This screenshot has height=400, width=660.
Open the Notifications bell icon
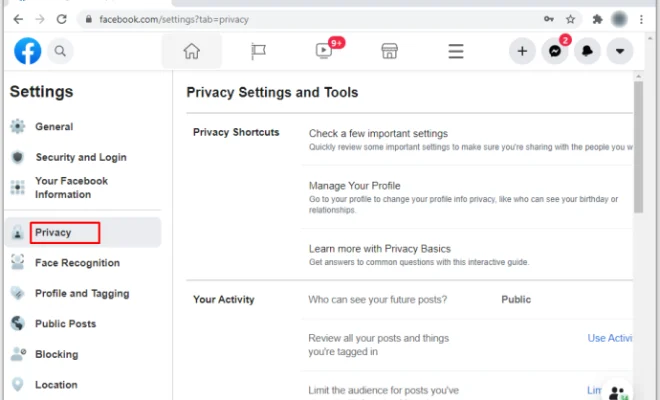point(587,51)
